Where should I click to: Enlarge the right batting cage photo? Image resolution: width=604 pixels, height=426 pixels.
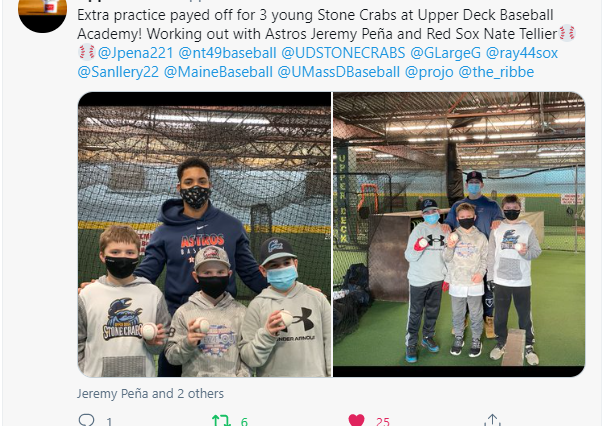459,234
